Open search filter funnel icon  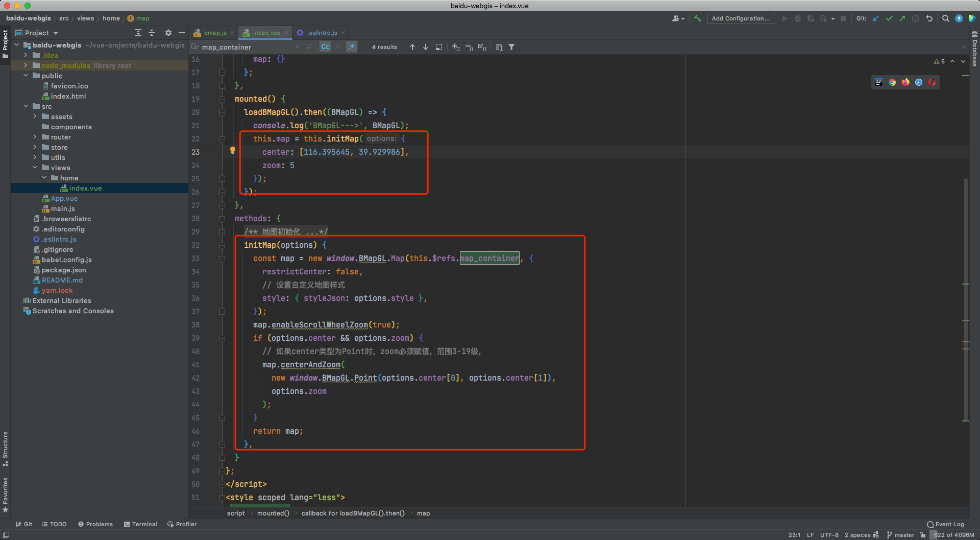tap(511, 47)
